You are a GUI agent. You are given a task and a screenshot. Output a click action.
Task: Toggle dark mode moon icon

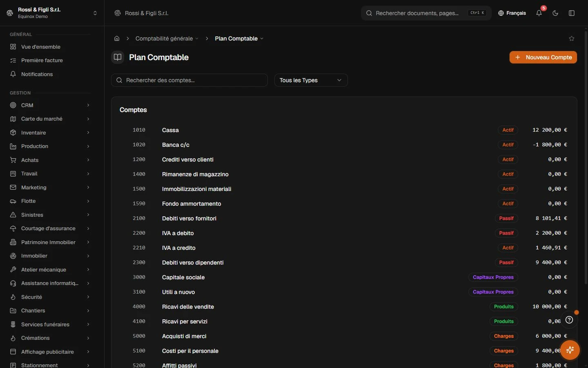click(555, 13)
